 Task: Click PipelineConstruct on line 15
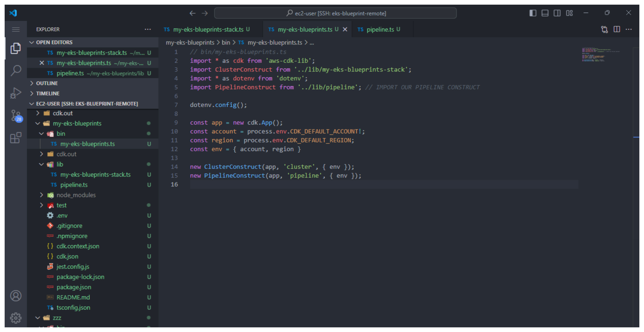point(234,176)
